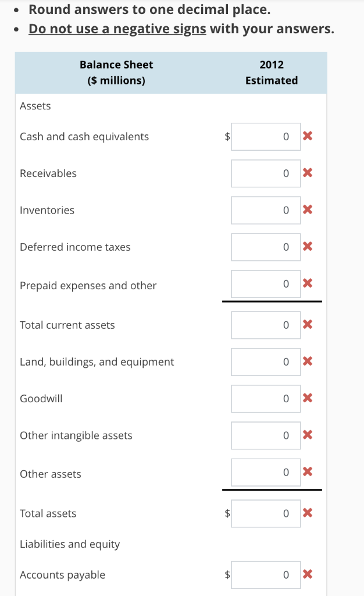Select the Total assets entry field

point(265,513)
